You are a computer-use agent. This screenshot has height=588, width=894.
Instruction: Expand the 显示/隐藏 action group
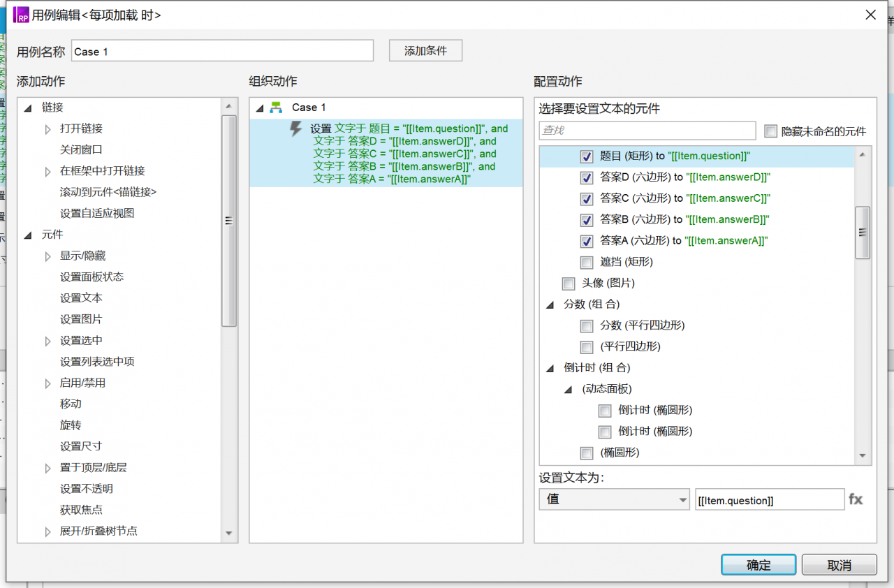pos(48,256)
